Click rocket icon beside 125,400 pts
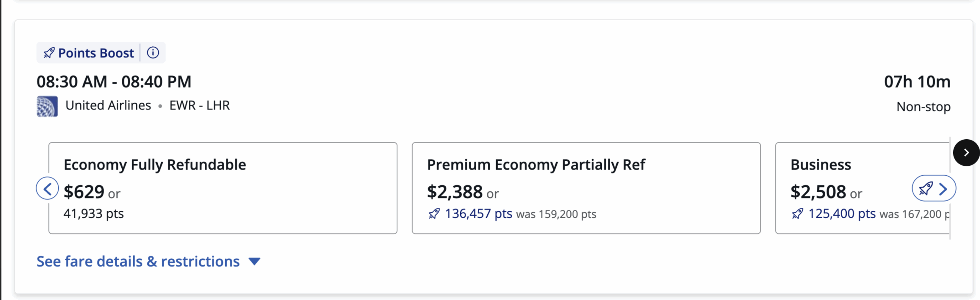980x300 pixels. 797,214
